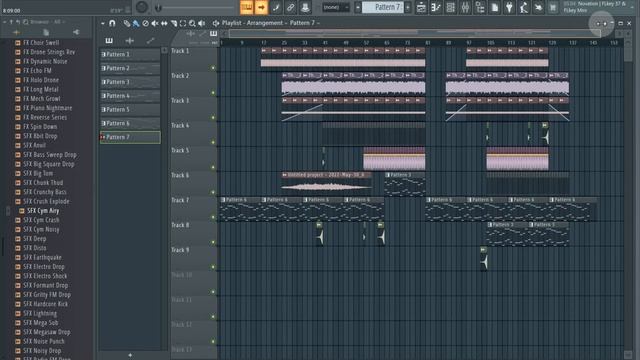Select Pattern 7 in the picker list
The width and height of the screenshot is (640, 360).
pos(130,137)
